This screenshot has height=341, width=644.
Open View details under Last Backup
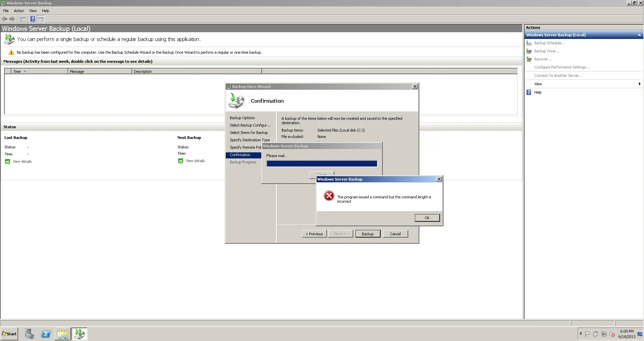pyautogui.click(x=22, y=161)
